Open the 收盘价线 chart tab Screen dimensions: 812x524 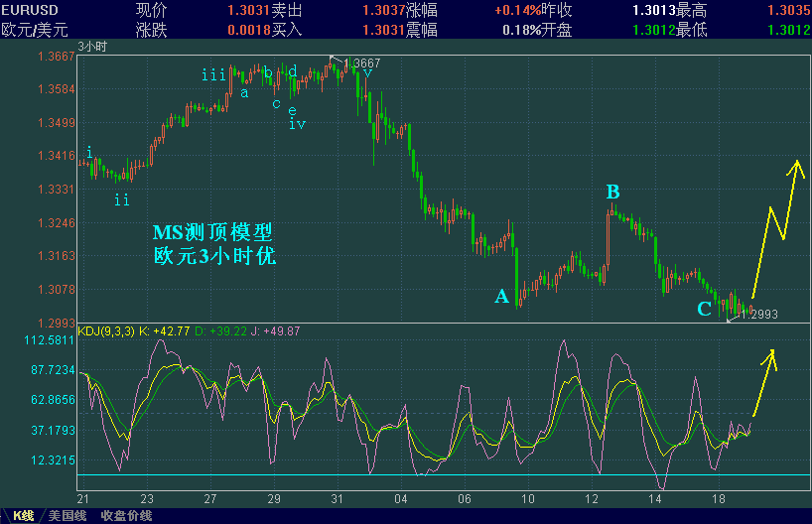126,516
